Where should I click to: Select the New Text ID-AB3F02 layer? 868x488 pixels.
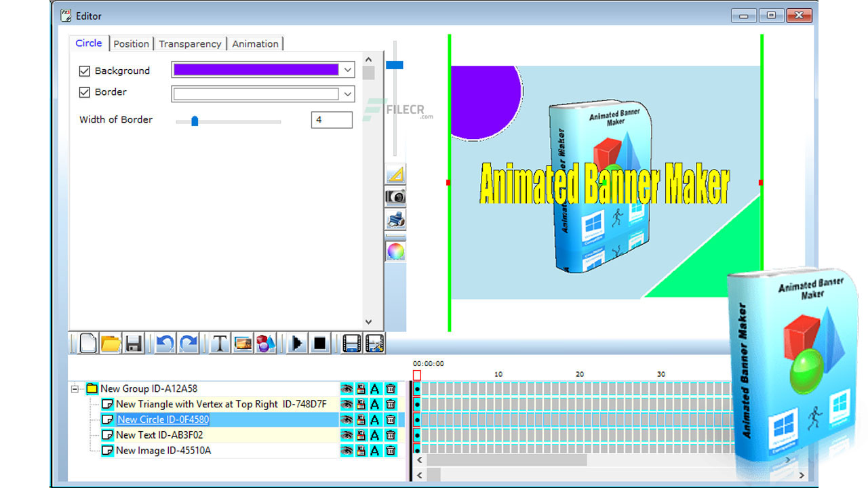(159, 435)
